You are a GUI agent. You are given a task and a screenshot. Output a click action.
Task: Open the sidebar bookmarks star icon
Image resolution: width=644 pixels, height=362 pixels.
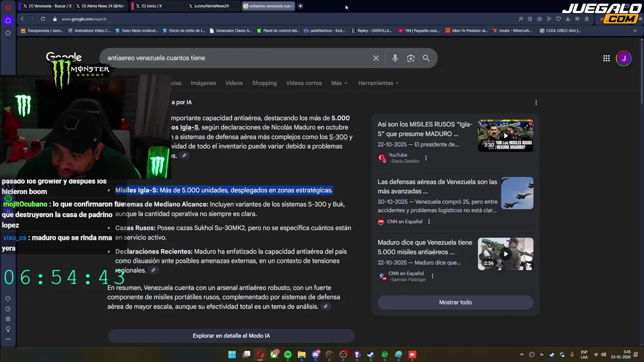click(8, 33)
